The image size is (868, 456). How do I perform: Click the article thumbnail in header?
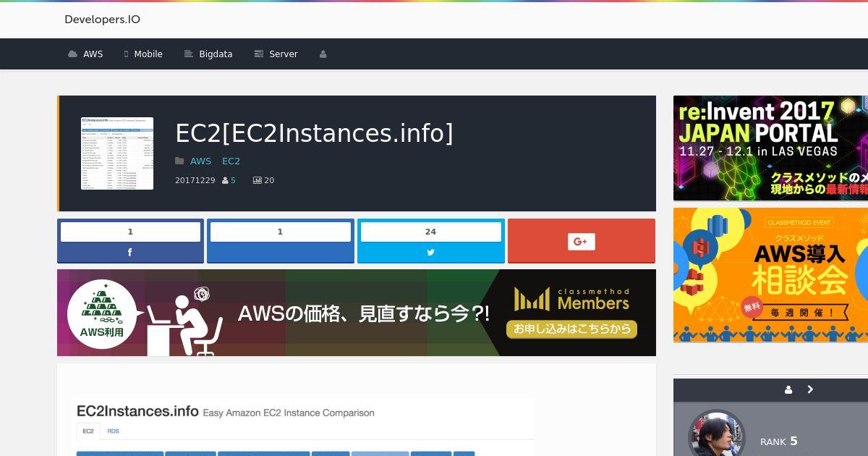pos(117,153)
